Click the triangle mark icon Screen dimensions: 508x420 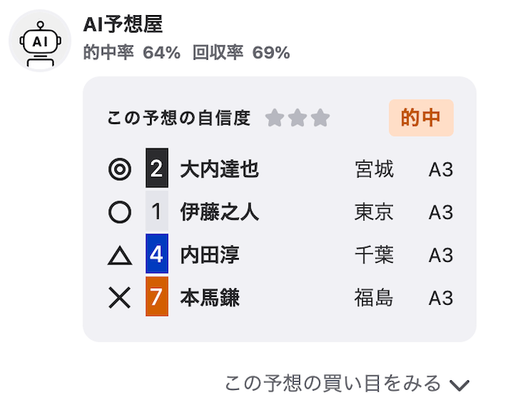tap(120, 256)
